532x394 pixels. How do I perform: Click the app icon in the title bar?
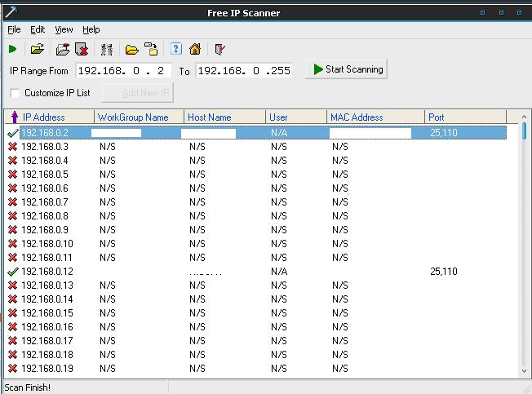(11, 12)
